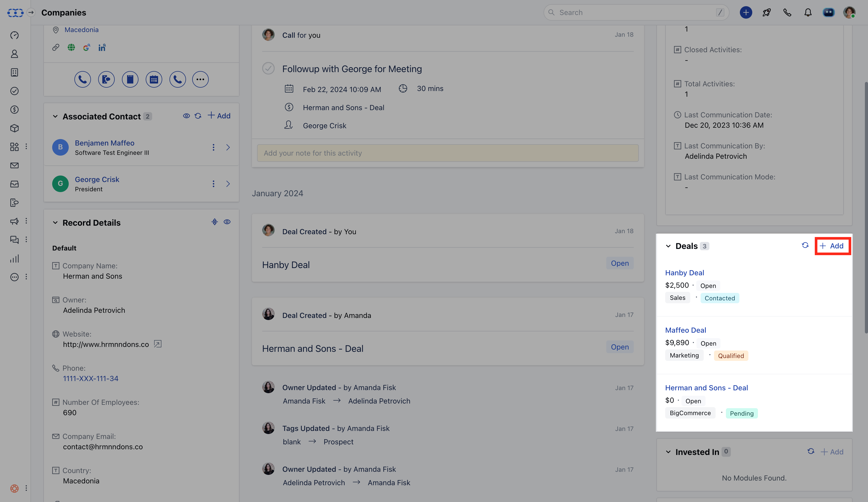Click the Search field
Screen dimensions: 868x502
(x=636, y=12)
